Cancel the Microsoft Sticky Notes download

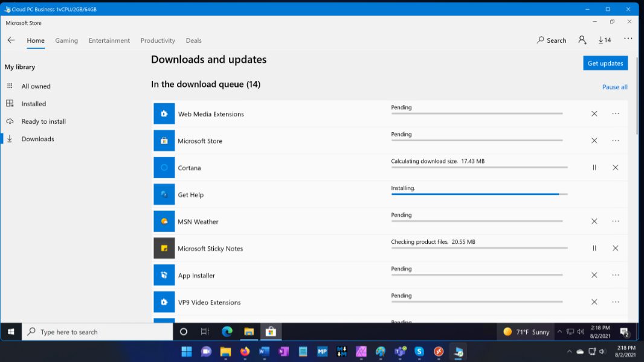point(615,248)
